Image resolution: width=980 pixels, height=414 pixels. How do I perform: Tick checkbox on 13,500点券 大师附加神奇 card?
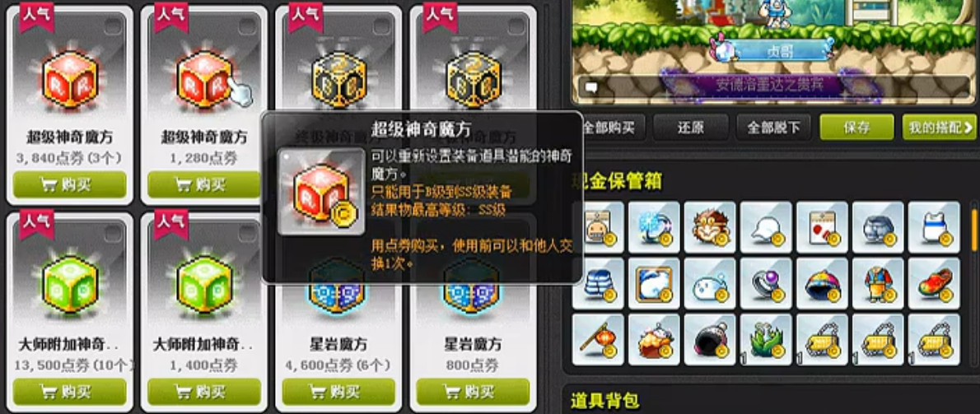[x=113, y=234]
